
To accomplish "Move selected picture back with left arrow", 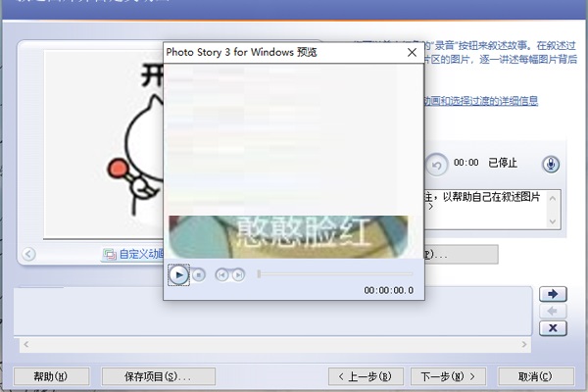I will tap(553, 311).
